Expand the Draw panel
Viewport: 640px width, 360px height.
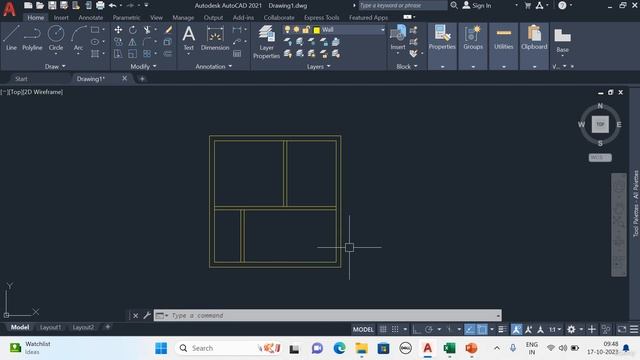[x=55, y=66]
